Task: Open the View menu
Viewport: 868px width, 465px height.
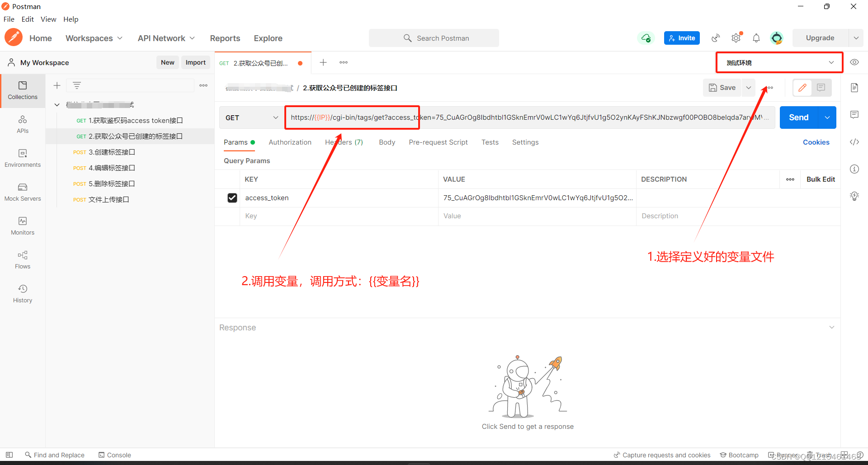Action: pyautogui.click(x=48, y=19)
